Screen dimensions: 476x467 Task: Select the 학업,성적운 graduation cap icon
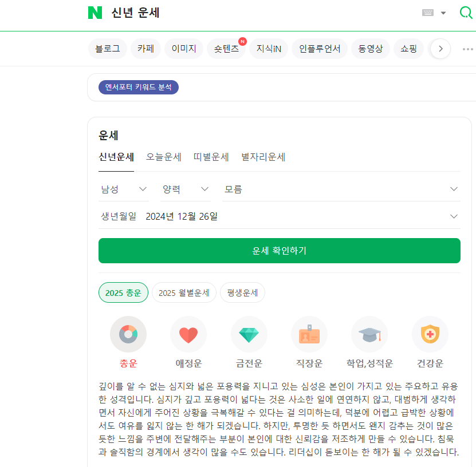[369, 334]
